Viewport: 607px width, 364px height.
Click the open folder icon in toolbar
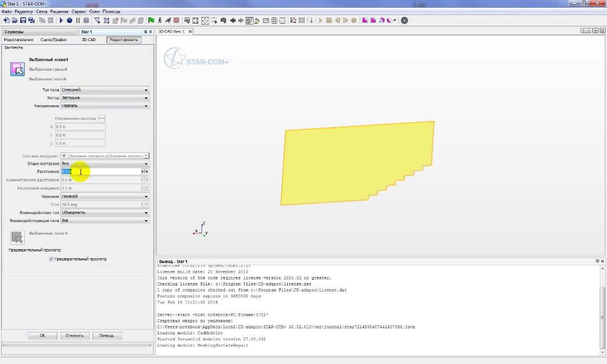click(14, 21)
